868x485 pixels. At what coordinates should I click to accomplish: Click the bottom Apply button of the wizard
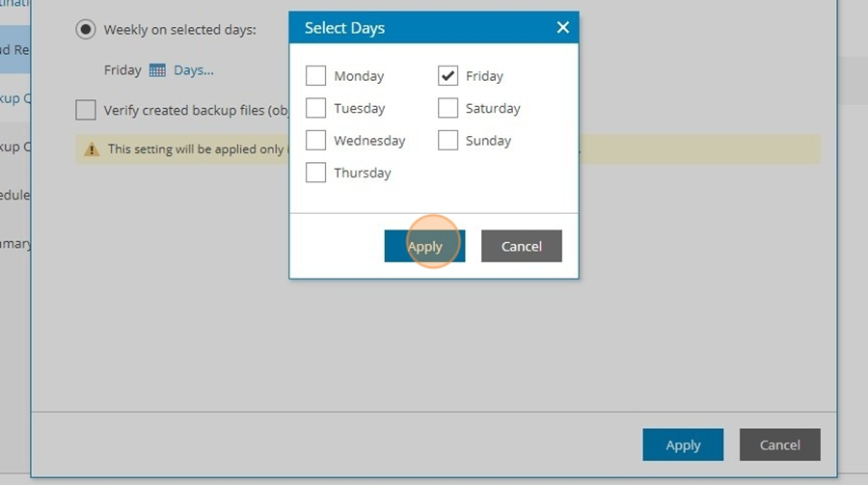(683, 445)
